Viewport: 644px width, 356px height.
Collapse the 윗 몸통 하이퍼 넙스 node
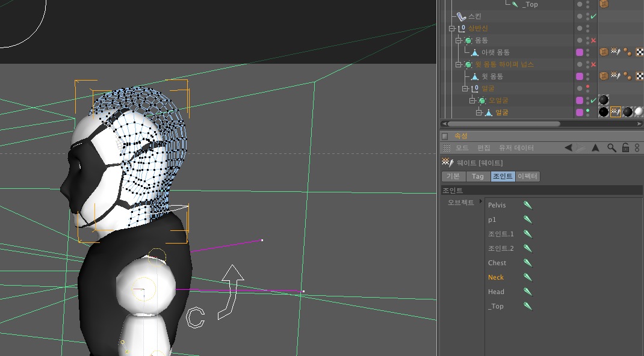(458, 64)
